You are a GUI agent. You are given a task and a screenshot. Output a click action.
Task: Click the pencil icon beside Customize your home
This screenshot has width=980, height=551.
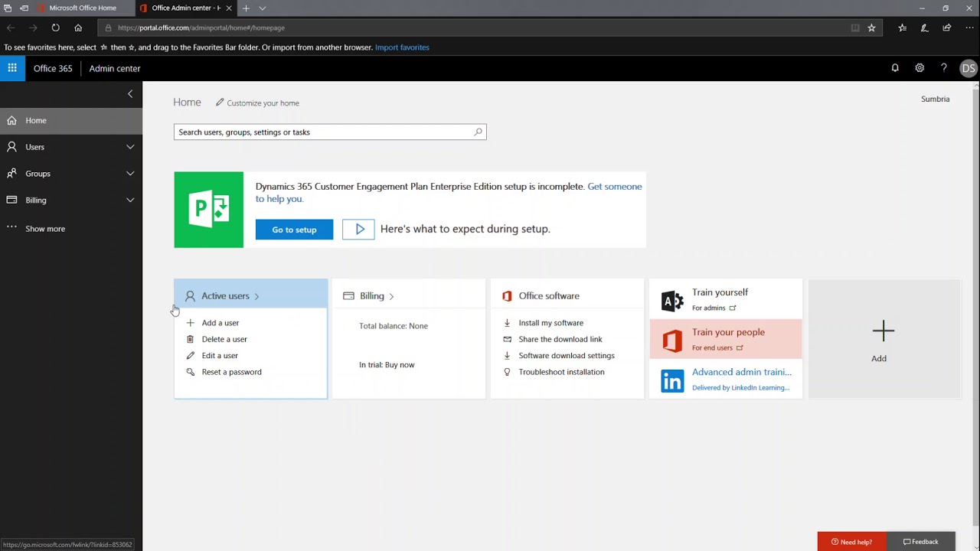pos(220,102)
